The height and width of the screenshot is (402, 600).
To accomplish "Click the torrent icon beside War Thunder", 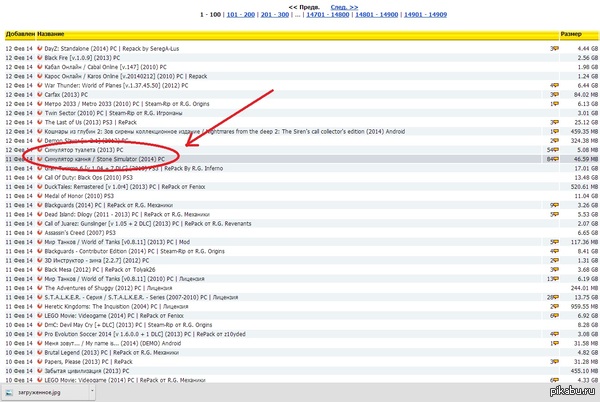I will point(39,85).
